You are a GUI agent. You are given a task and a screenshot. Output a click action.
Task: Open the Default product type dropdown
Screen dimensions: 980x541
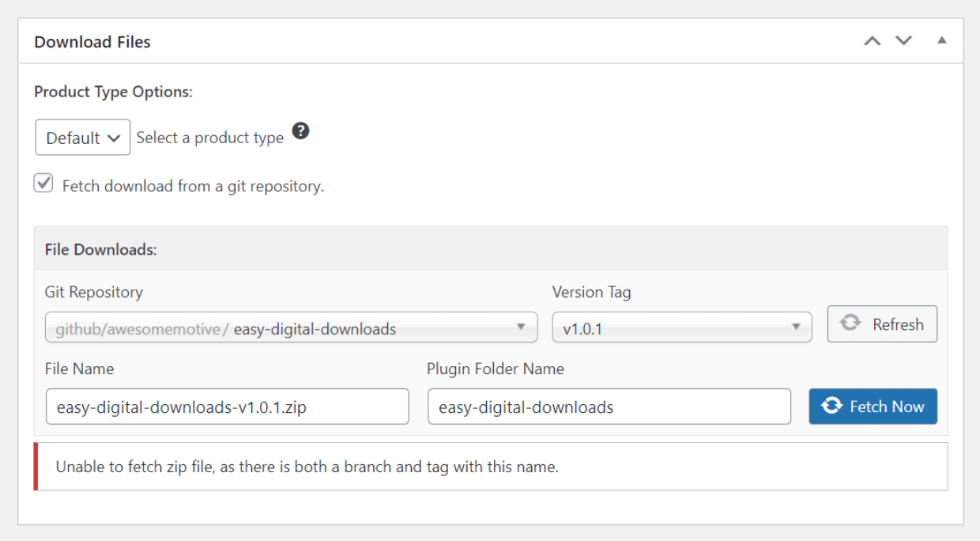coord(83,138)
